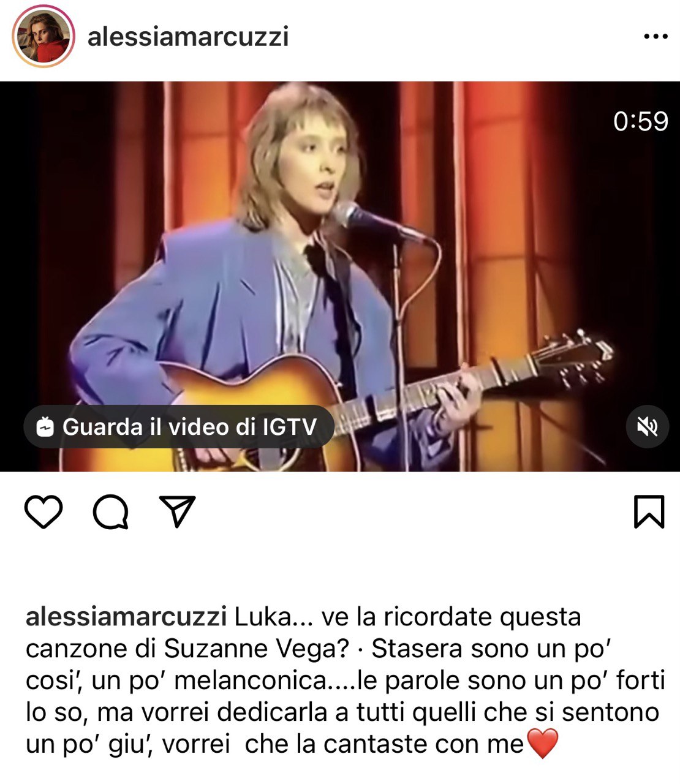Open the alessiamarcuzzi username in the header
The width and height of the screenshot is (680, 784).
coord(188,37)
